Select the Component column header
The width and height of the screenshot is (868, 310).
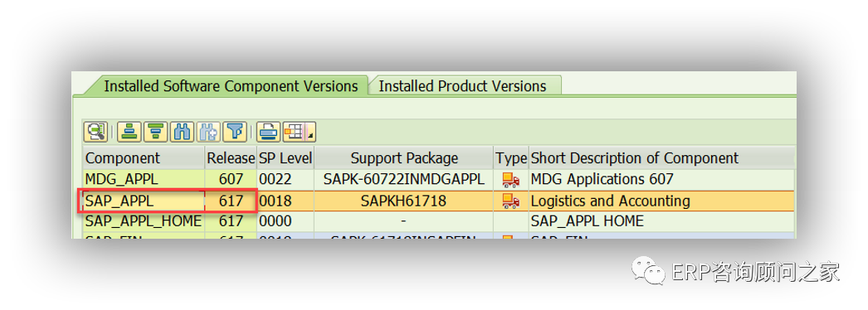144,158
